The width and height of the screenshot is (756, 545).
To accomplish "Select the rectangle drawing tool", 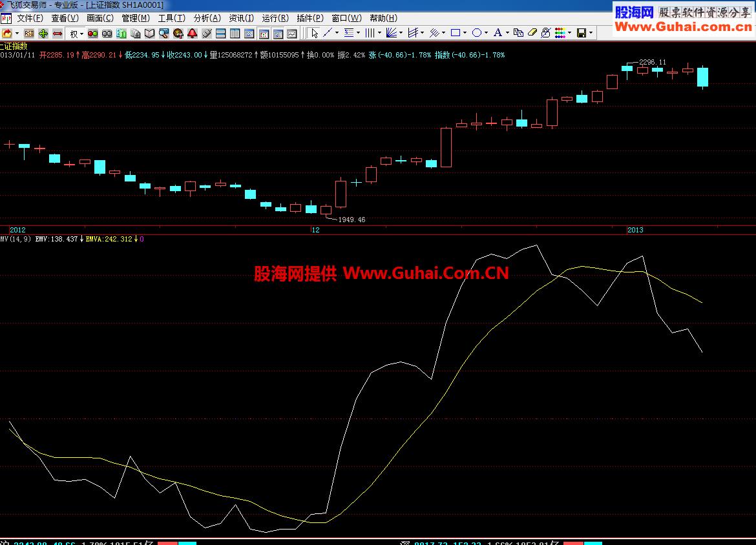I will point(456,33).
